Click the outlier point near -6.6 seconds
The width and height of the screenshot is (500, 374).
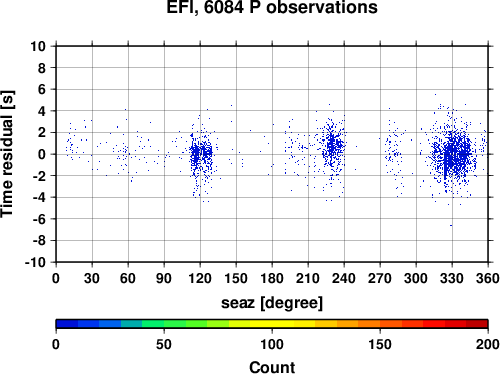tap(451, 226)
